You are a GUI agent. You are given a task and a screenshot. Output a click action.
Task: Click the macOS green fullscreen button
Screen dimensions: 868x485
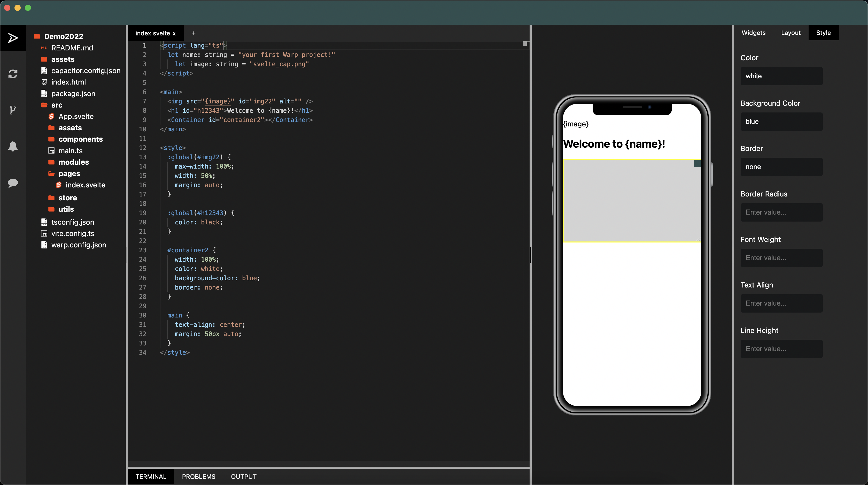(28, 8)
